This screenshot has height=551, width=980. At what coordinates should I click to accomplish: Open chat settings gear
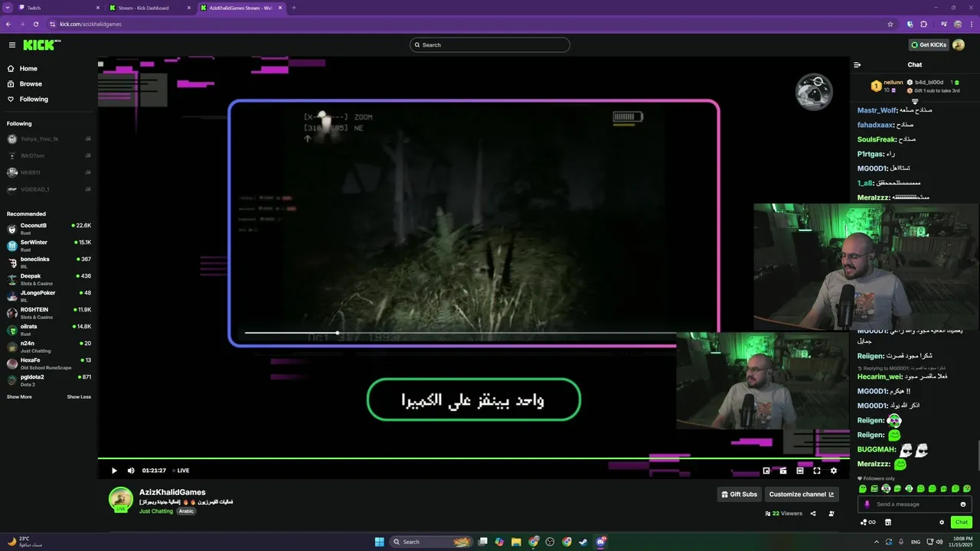(x=942, y=523)
